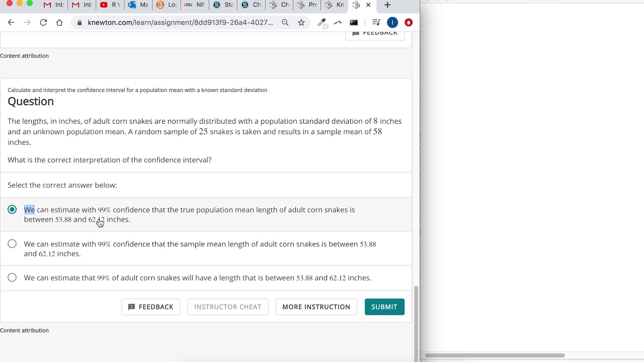Switch to the NP tab

pyautogui.click(x=195, y=5)
